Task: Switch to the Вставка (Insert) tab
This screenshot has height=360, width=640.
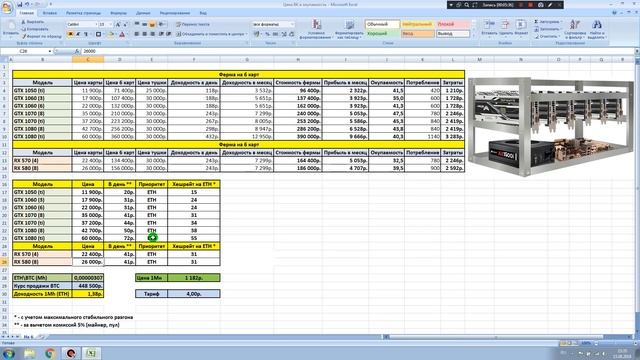Action: [49, 13]
